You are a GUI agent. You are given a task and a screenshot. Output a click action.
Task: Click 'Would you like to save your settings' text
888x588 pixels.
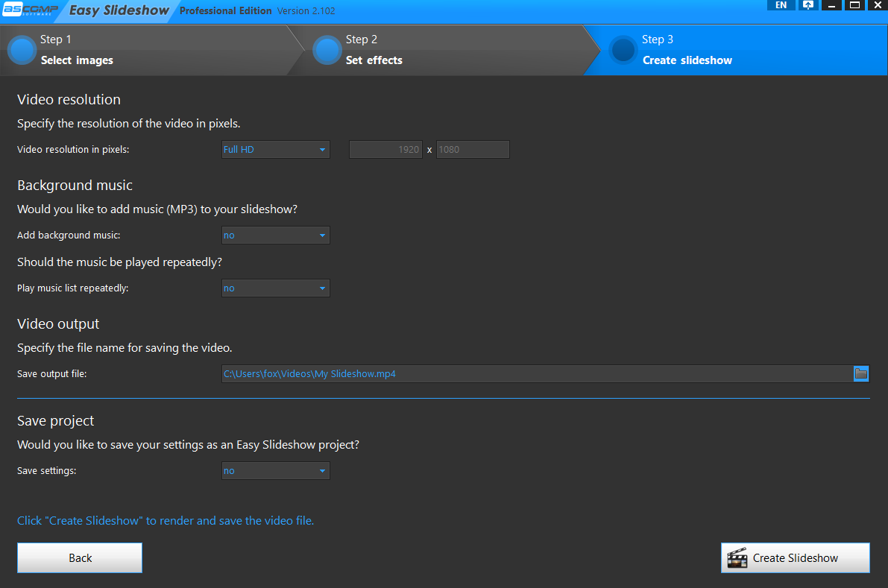click(x=188, y=445)
